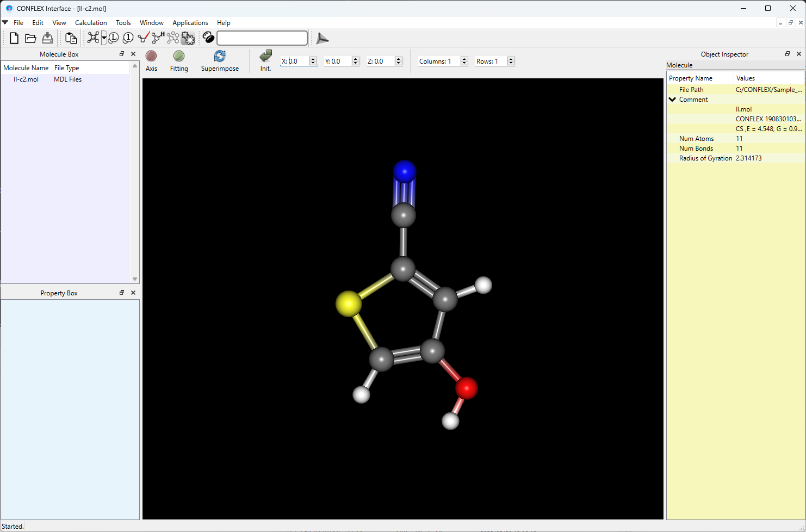The width and height of the screenshot is (806, 532).
Task: Increase the Columns stepper value
Action: tap(464, 59)
